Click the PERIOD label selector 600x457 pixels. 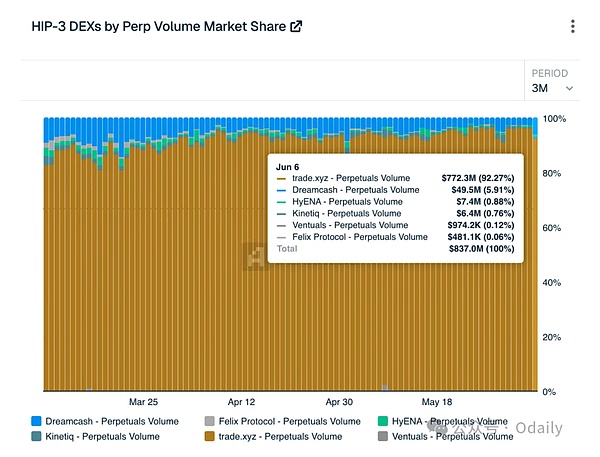(549, 73)
